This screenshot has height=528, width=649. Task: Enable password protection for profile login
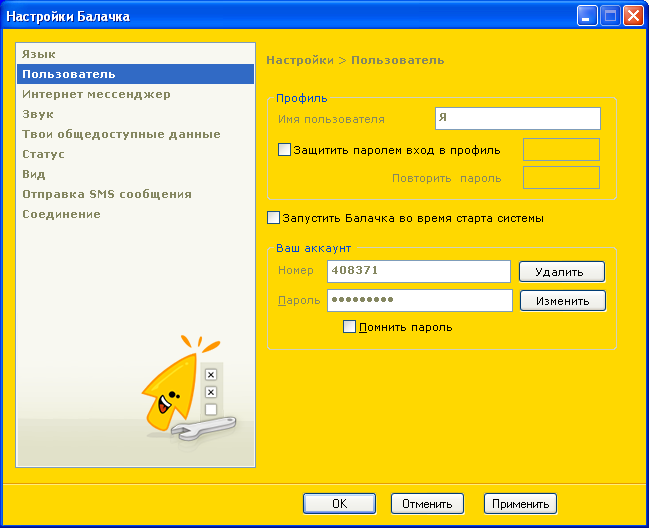284,150
